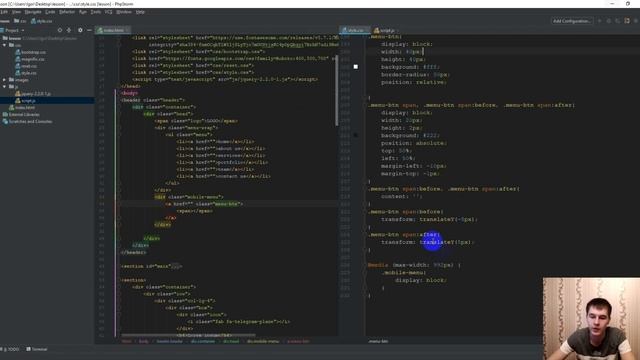Expand the images folder in project tree
This screenshot has height=360, width=640.
pyautogui.click(x=4, y=80)
